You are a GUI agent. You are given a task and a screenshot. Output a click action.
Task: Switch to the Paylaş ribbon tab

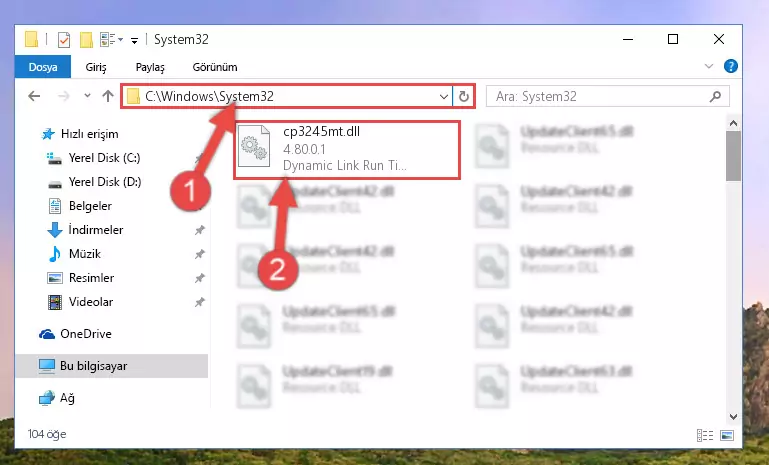(x=150, y=67)
